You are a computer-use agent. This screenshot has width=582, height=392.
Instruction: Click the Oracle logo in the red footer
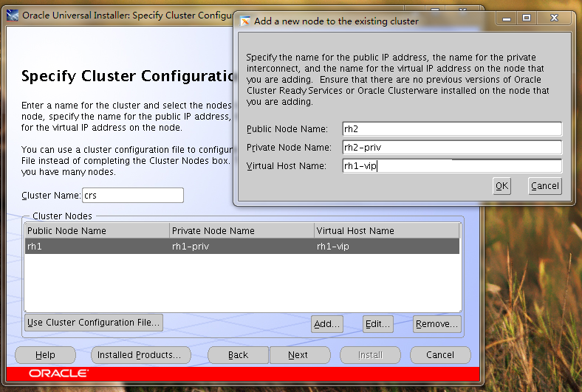[58, 373]
